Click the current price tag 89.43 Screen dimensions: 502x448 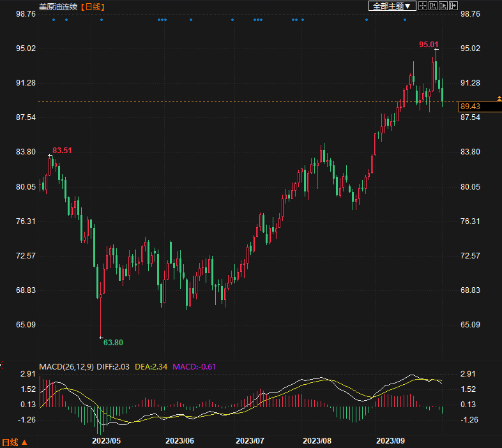(x=470, y=107)
